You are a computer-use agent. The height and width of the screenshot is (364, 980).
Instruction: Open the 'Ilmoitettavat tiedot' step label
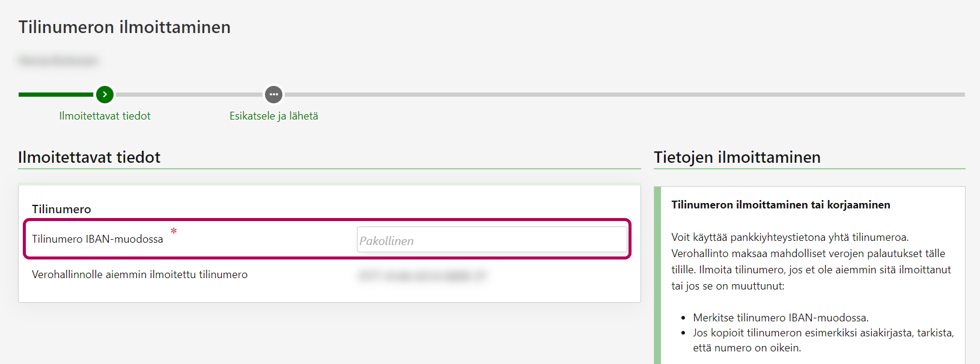tap(105, 116)
